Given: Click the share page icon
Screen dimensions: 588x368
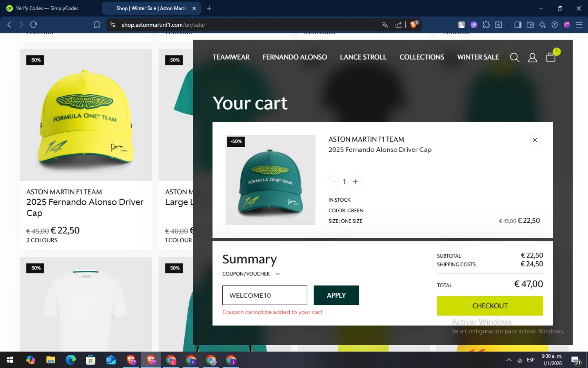Looking at the screenshot, I should (399, 25).
